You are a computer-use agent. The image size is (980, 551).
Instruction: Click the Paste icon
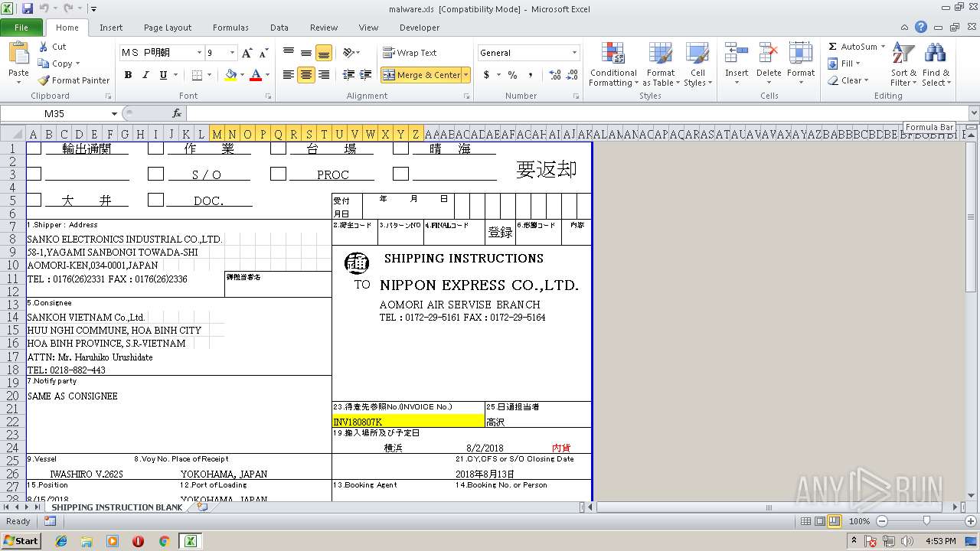click(18, 55)
